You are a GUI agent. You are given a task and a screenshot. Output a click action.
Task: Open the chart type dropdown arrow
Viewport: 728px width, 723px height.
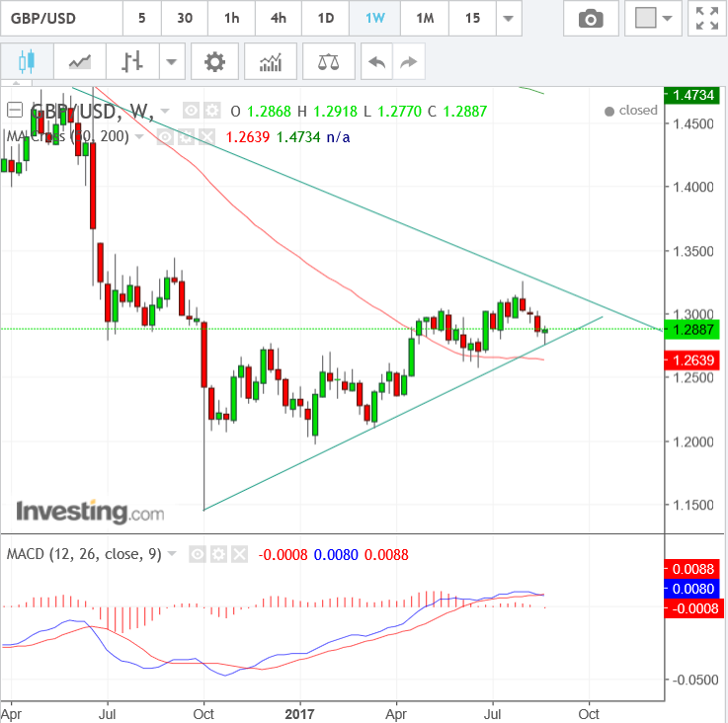(x=172, y=61)
